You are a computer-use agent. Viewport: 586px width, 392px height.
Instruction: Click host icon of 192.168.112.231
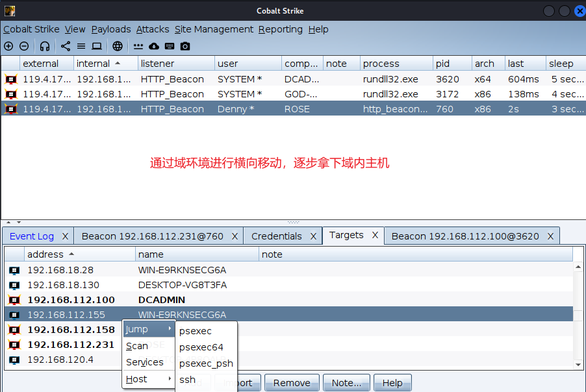pos(14,345)
